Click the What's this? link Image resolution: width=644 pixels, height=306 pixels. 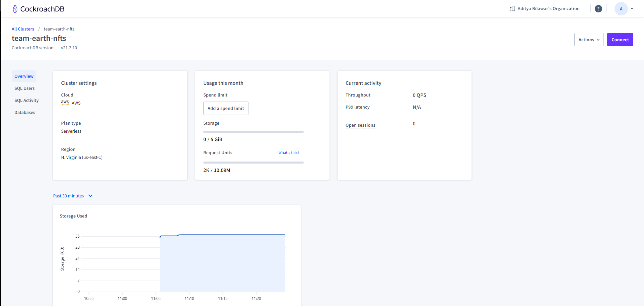tap(289, 152)
